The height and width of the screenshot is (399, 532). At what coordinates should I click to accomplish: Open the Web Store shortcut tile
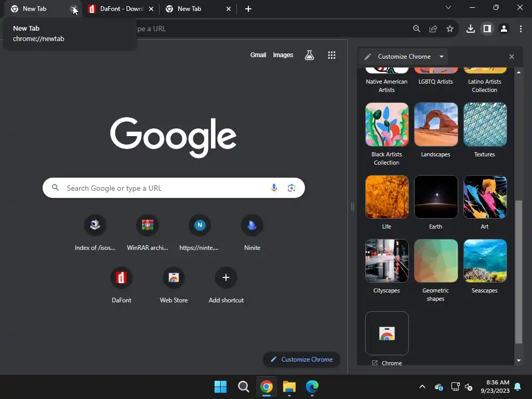coord(174,285)
